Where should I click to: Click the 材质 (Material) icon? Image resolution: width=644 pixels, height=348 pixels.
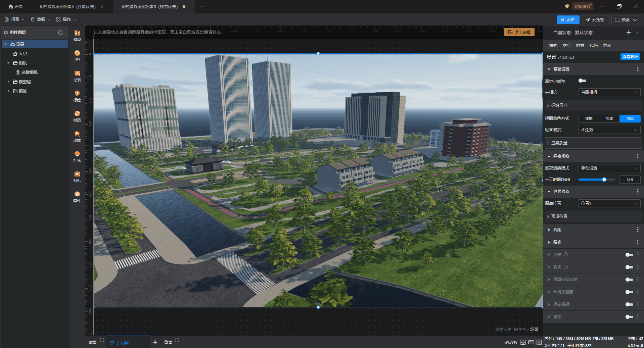pos(77,116)
